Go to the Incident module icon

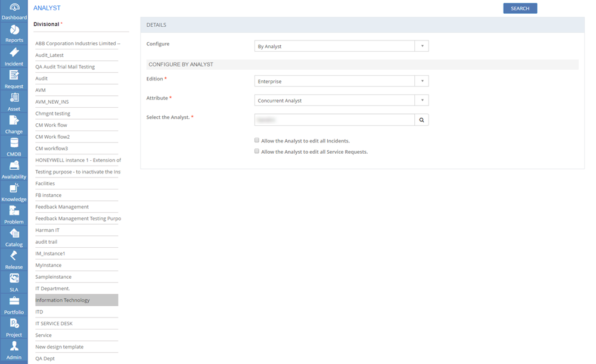point(14,54)
